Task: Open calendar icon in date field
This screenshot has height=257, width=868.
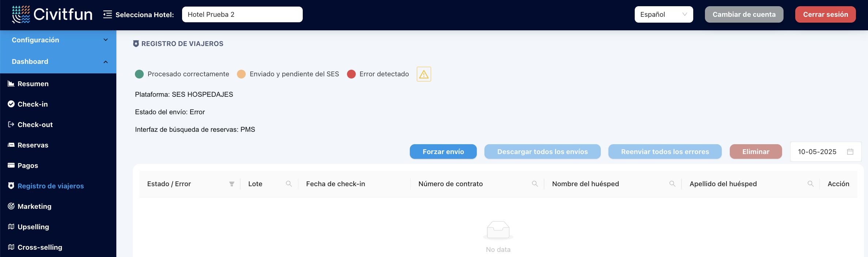Action: 850,151
